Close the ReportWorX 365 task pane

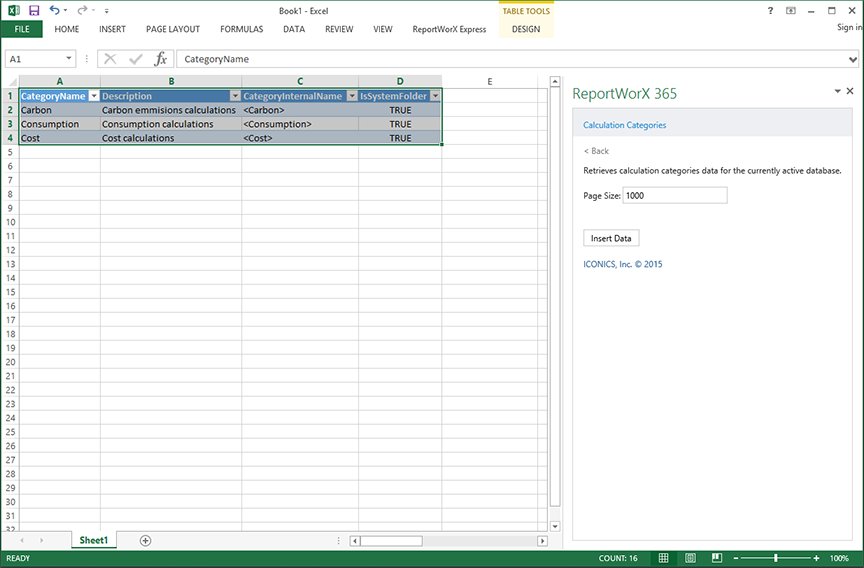(850, 91)
